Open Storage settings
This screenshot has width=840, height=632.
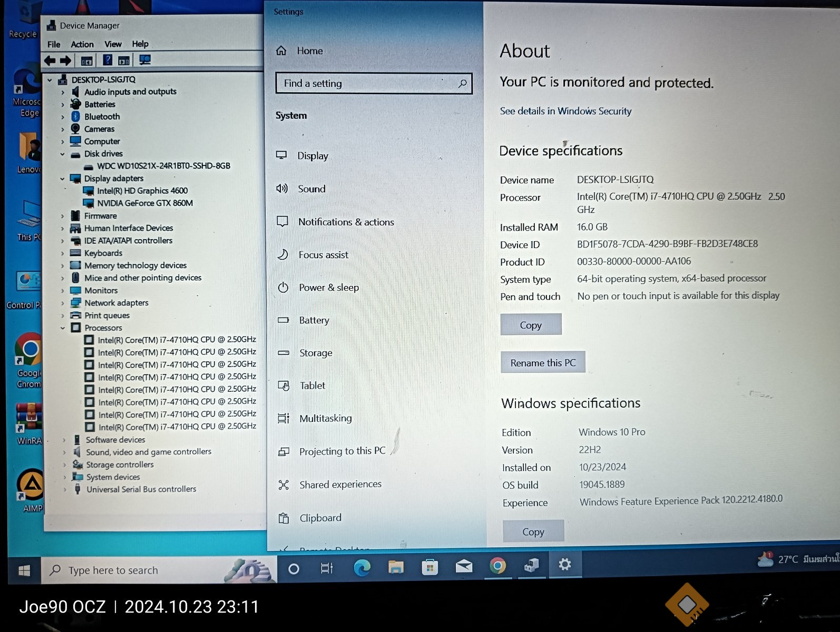[x=316, y=353]
